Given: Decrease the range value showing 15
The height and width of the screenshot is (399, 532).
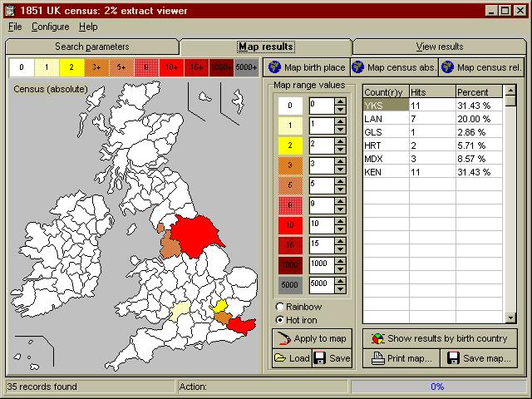Looking at the screenshot, I should pos(339,250).
